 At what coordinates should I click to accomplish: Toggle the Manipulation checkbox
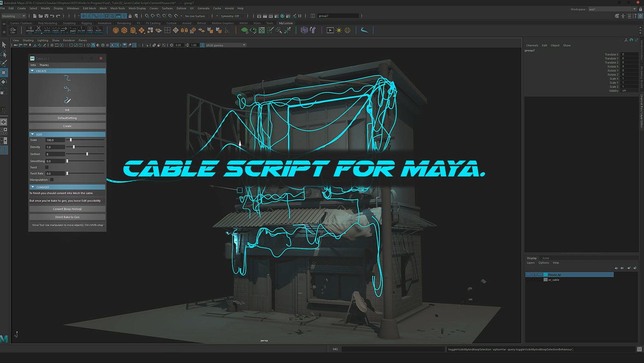52,180
